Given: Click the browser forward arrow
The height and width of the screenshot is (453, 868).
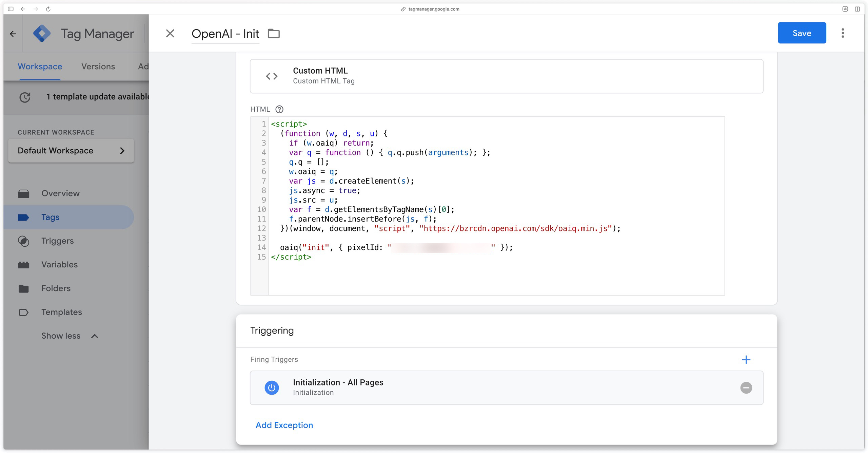Looking at the screenshot, I should tap(36, 9).
